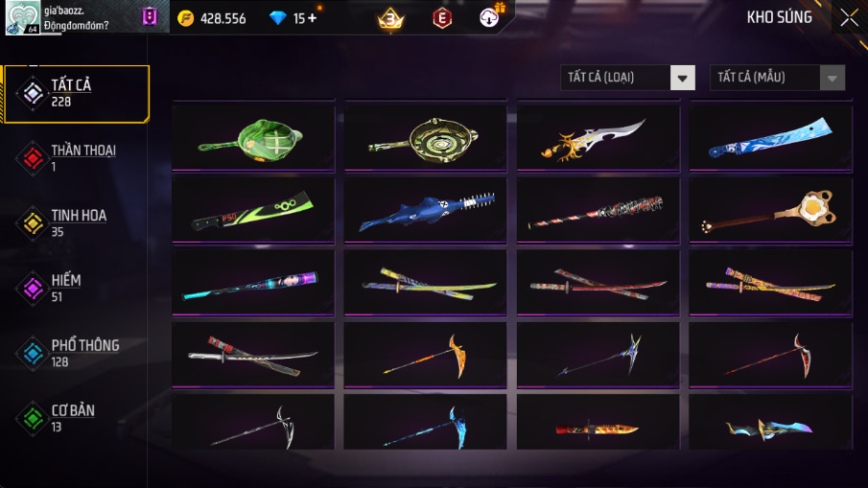This screenshot has height=488, width=868.
Task: Tap the blue diamond currency icon
Action: (x=277, y=18)
